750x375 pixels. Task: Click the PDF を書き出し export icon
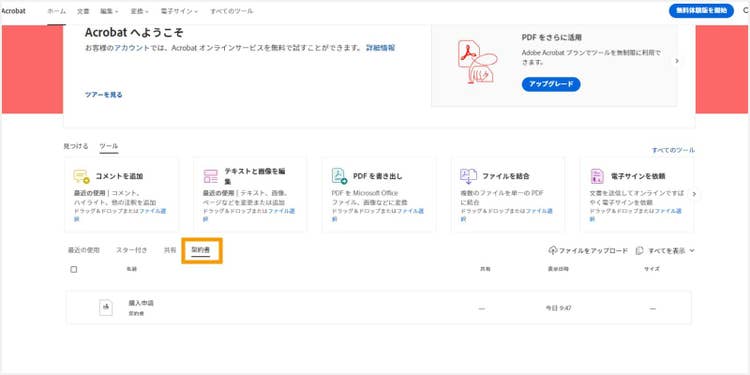click(339, 176)
